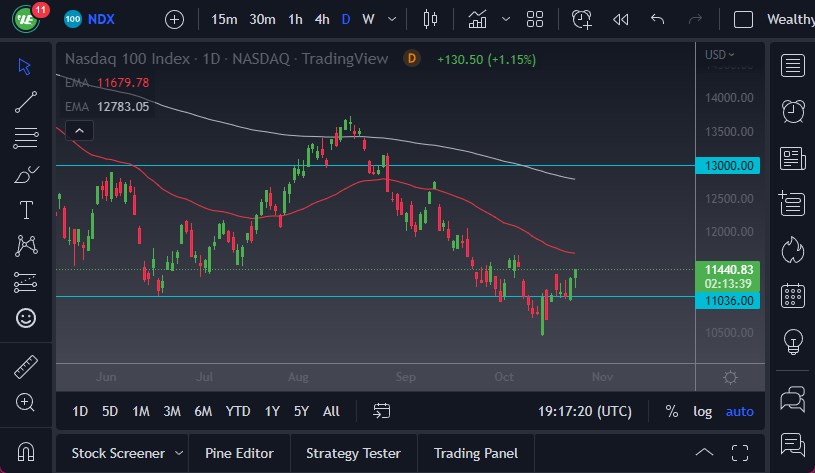Open the Strategy Tester tab
The width and height of the screenshot is (815, 473).
point(352,453)
